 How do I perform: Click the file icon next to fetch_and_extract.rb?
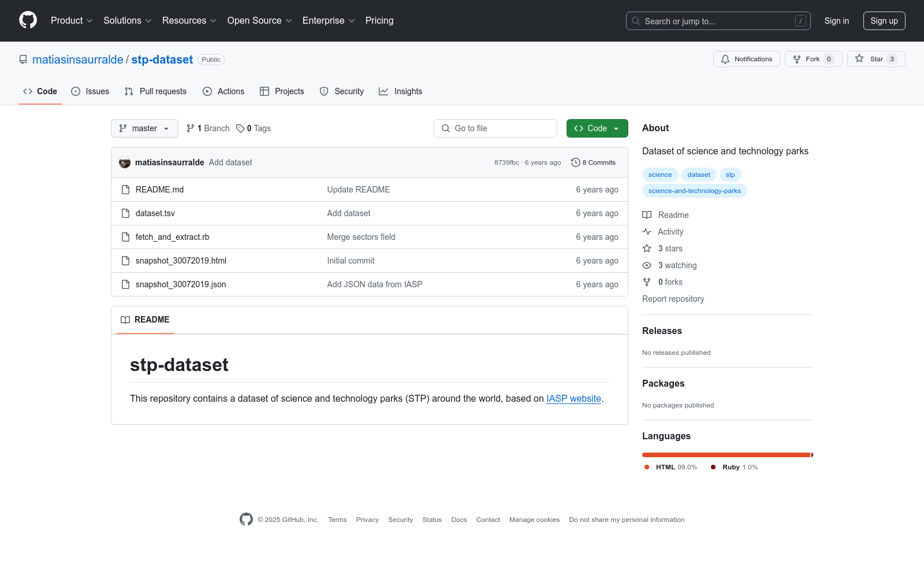[125, 237]
